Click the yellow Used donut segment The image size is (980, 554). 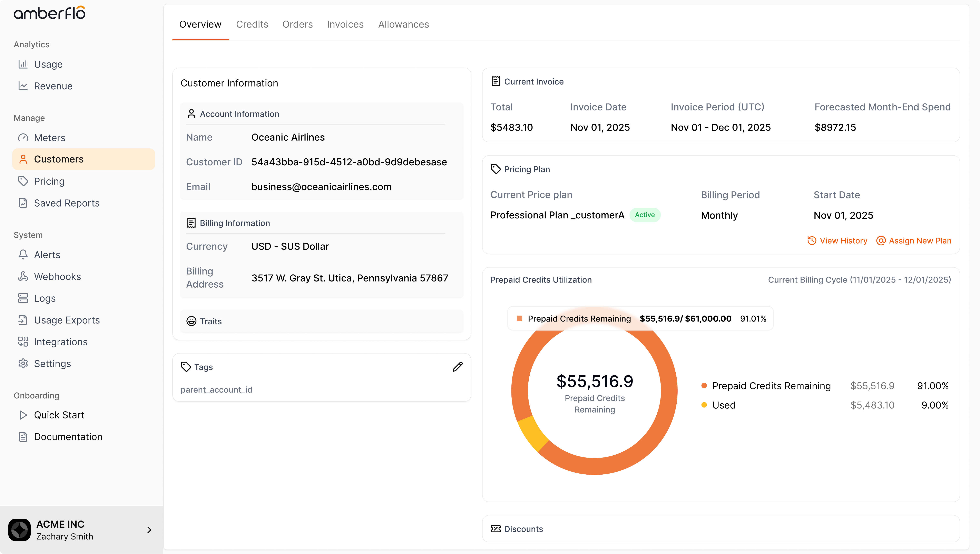532,433
